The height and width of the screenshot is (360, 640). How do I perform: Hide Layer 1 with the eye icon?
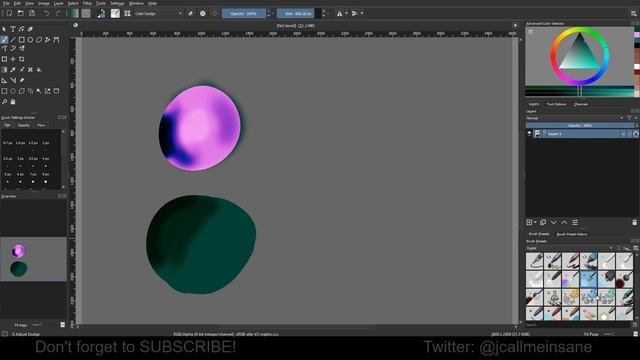click(x=529, y=133)
